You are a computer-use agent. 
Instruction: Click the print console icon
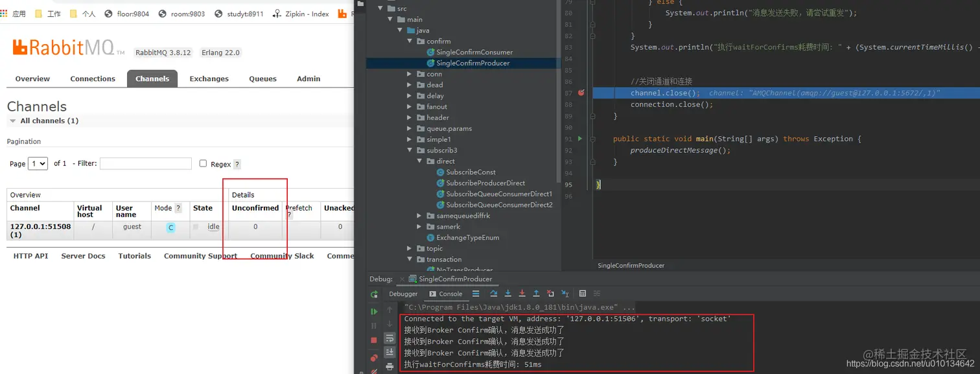pyautogui.click(x=390, y=367)
